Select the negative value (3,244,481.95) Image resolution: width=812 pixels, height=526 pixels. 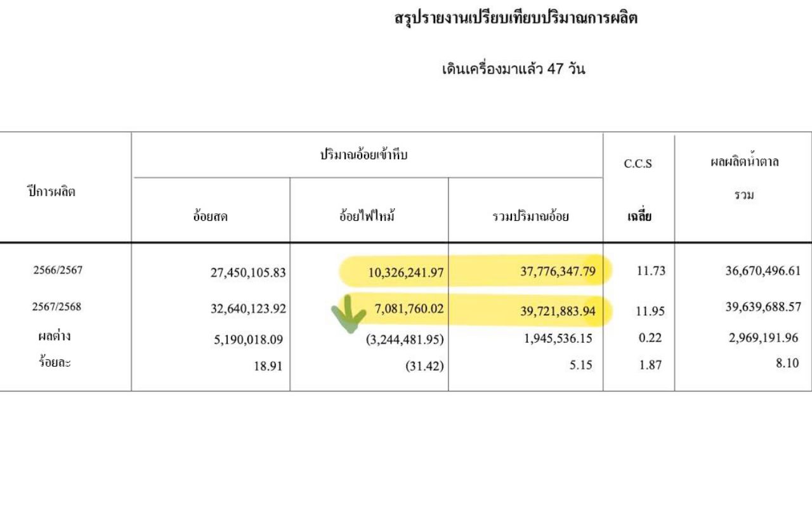pos(405,339)
